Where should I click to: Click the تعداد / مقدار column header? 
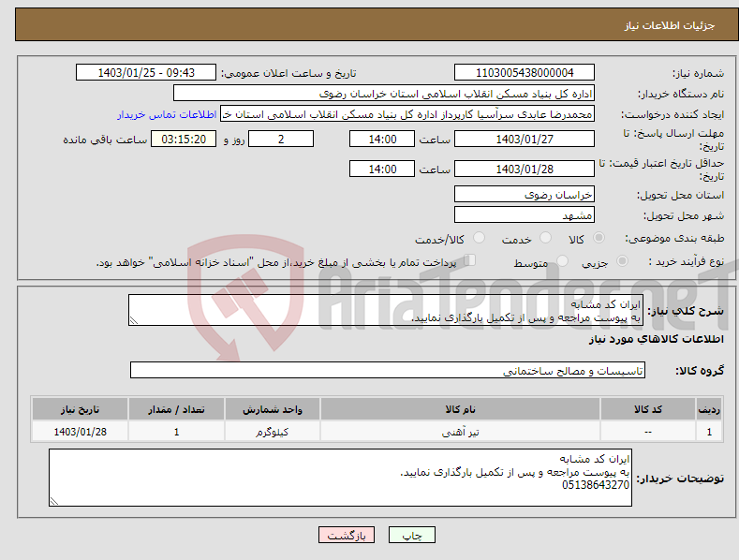point(176,409)
